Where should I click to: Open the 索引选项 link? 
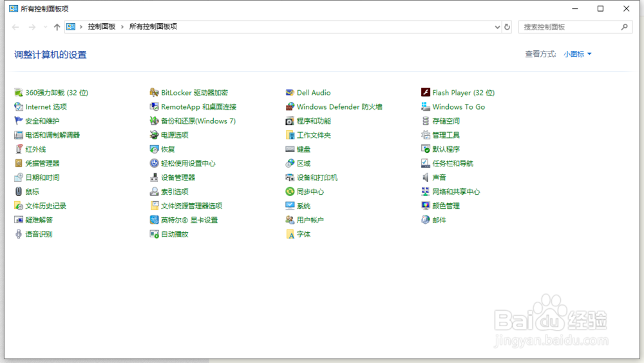point(175,191)
